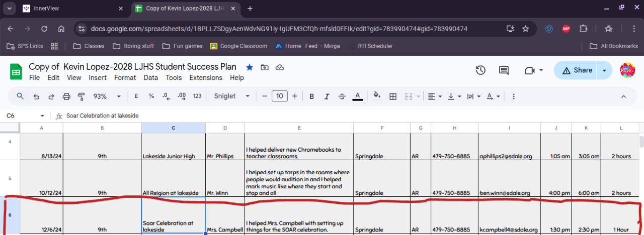This screenshot has height=235, width=644.
Task: Toggle bold formatting
Action: coord(312,96)
